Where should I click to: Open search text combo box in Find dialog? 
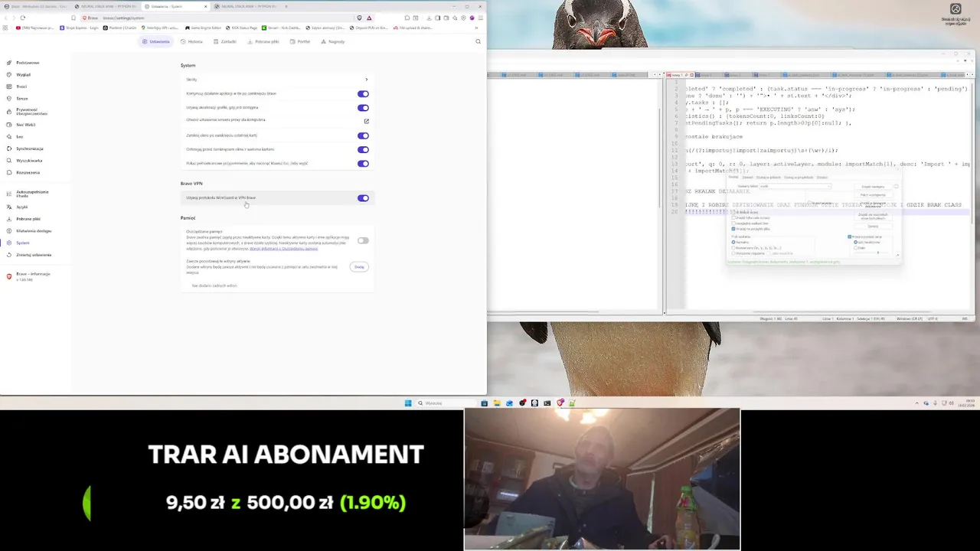coord(795,186)
